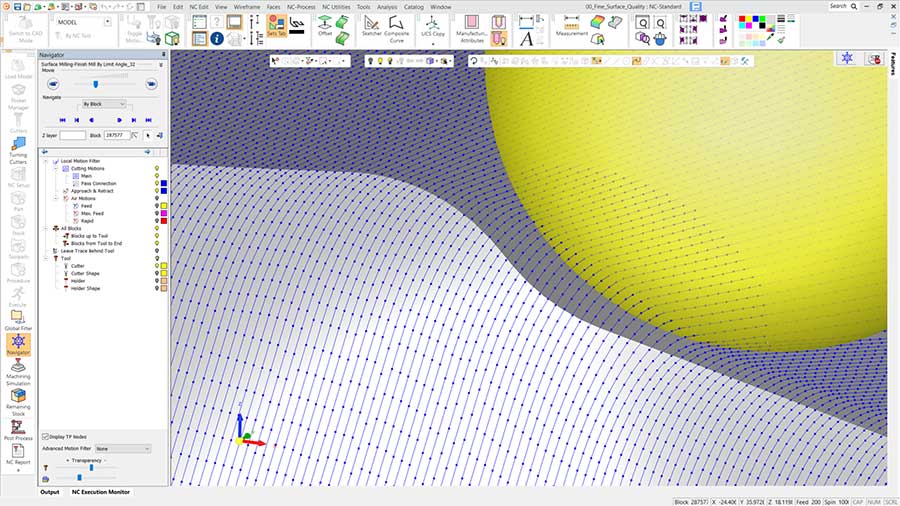Toggle visibility bulb for the Rapid row

(x=157, y=220)
